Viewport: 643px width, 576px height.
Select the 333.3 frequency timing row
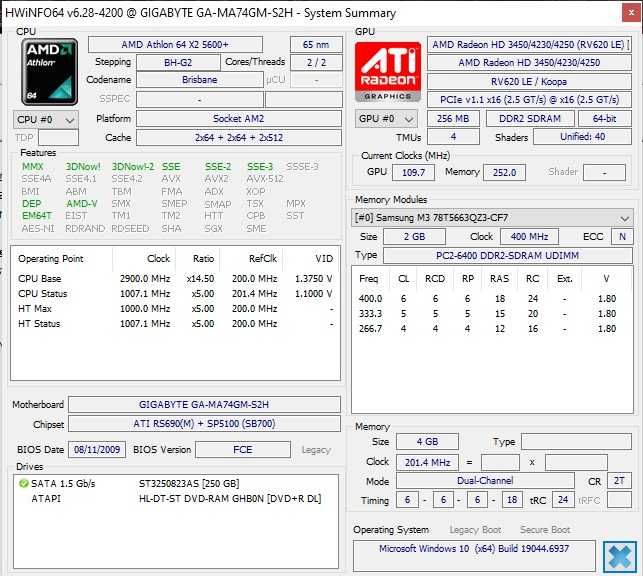492,314
